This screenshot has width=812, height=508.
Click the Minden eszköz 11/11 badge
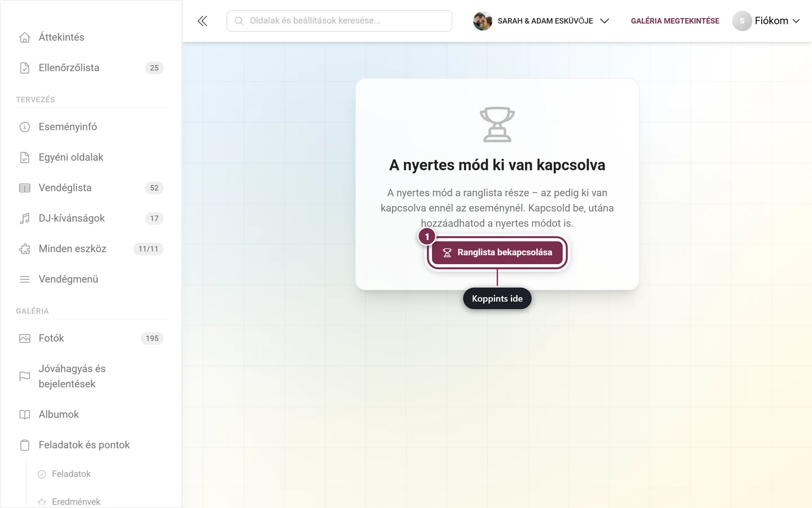point(148,249)
